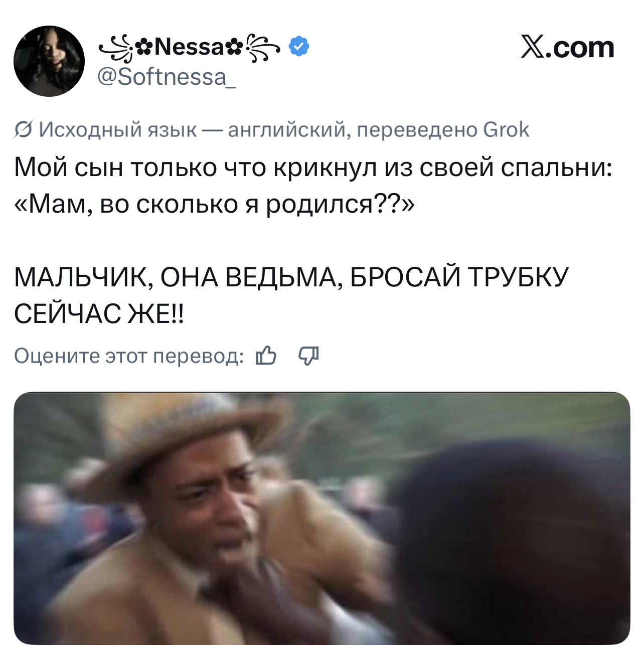
Task: Click the Grok slash icon before "Исходный язык"
Action: point(24,130)
